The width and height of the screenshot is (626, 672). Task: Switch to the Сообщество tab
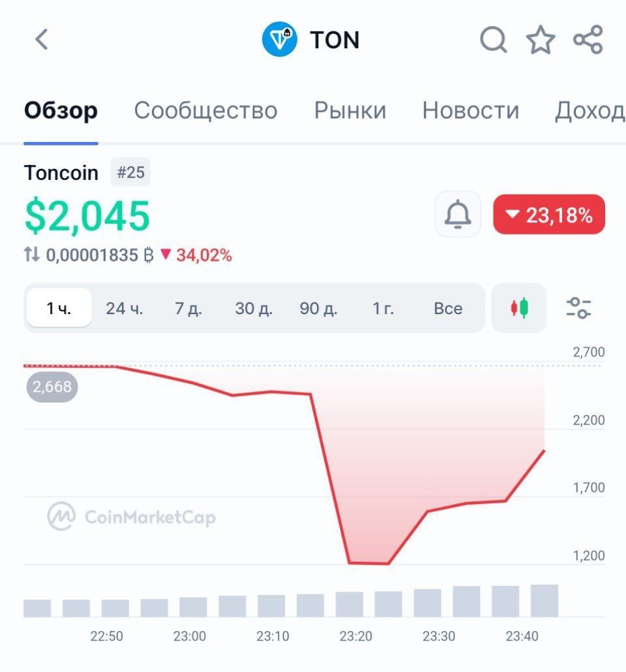[x=206, y=111]
